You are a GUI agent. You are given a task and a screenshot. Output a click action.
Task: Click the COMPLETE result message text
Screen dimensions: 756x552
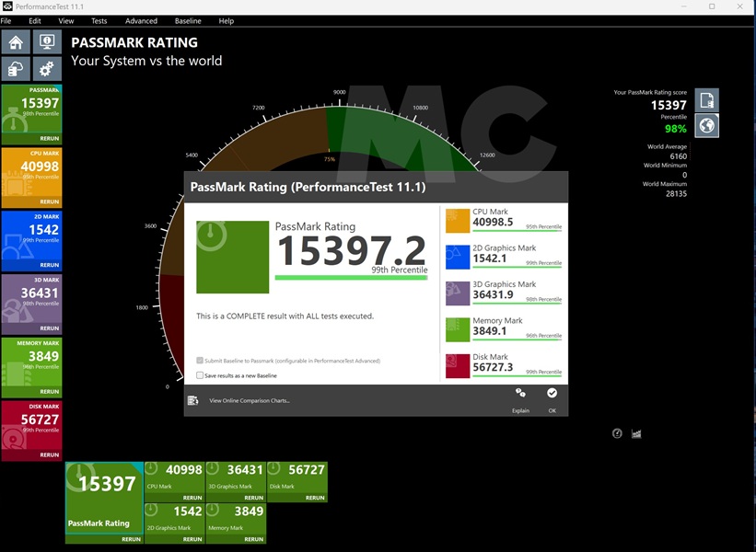click(285, 316)
